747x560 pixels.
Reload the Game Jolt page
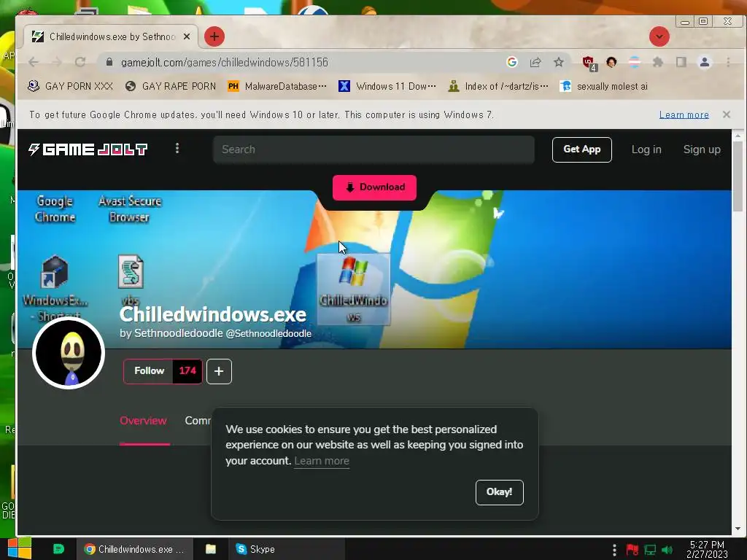click(80, 62)
